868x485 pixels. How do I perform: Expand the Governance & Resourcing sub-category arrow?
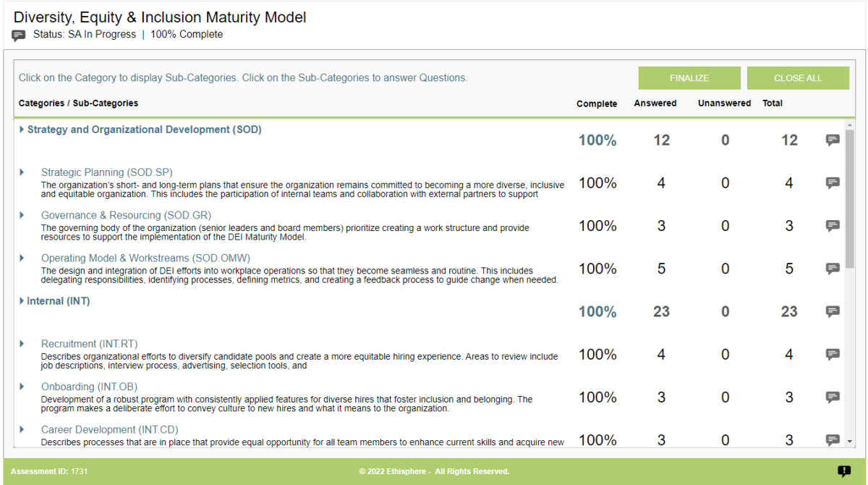(x=22, y=215)
